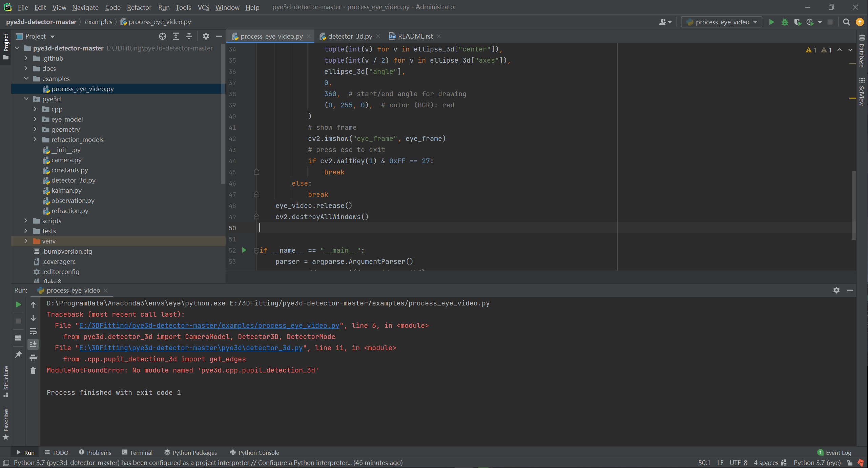This screenshot has height=468, width=868.
Task: Rerun process_eye_video in Run panel
Action: coord(18,304)
